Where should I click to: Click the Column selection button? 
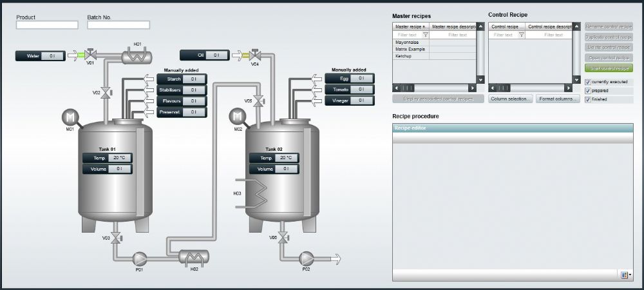511,99
